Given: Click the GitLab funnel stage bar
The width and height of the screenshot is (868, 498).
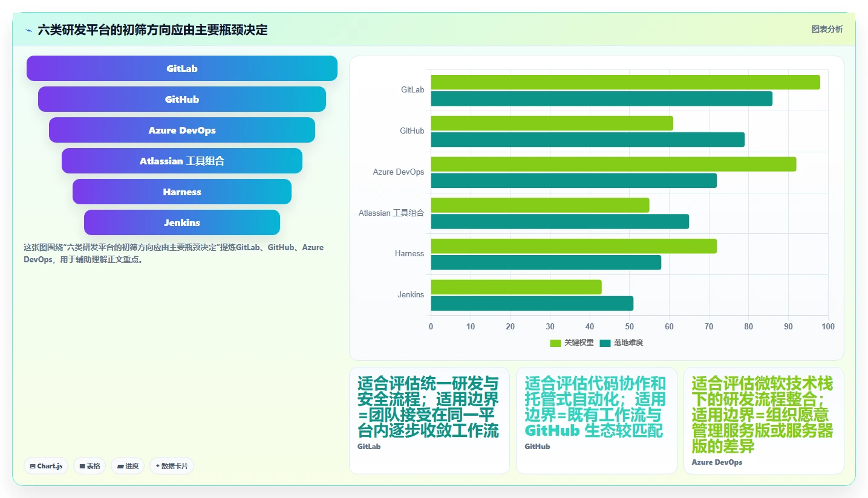Looking at the screenshot, I should click(x=182, y=68).
